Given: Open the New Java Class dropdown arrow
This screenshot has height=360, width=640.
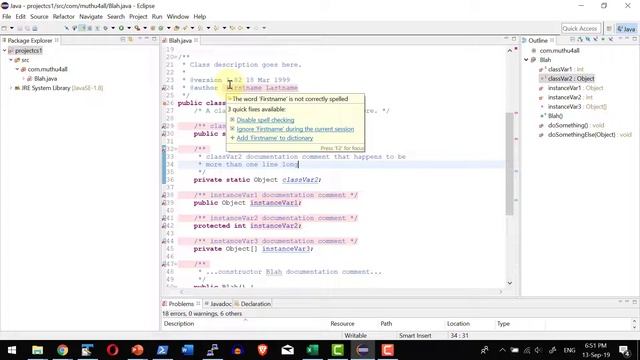Looking at the screenshot, I should click(x=169, y=28).
